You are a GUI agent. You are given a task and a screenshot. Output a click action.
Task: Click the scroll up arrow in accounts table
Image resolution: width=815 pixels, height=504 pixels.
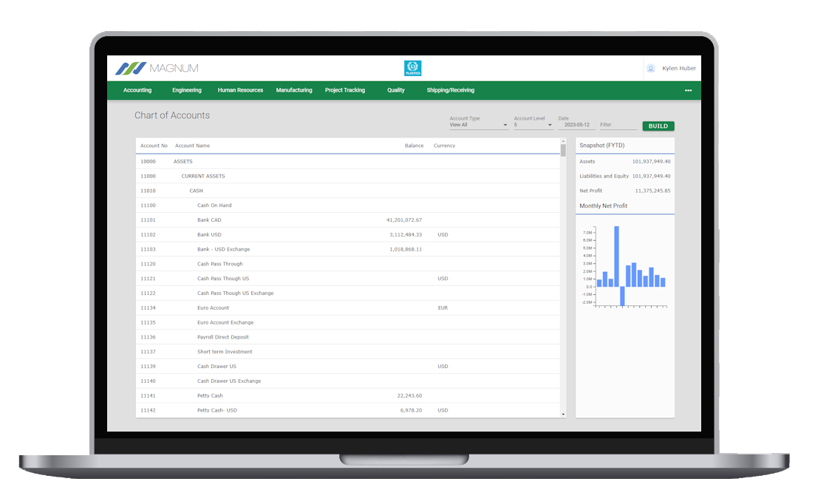563,141
